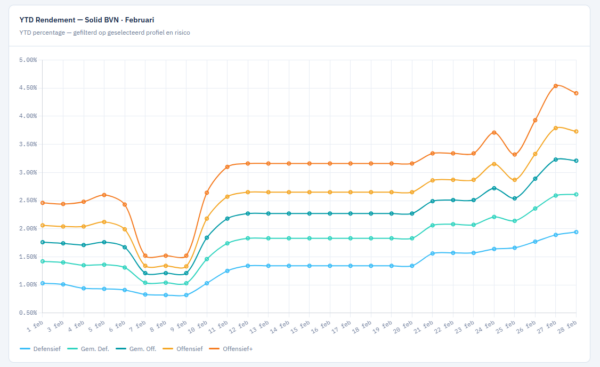Click the '15 feb' x-axis label
600x367 pixels.
[x=301, y=327]
